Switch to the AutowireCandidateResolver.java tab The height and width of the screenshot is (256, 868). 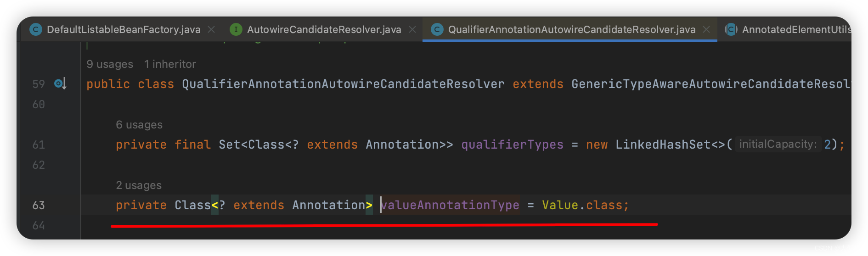point(324,30)
